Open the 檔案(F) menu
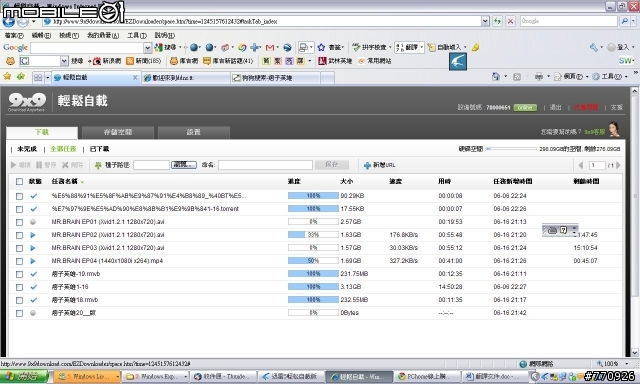The height and width of the screenshot is (384, 640). (x=14, y=36)
